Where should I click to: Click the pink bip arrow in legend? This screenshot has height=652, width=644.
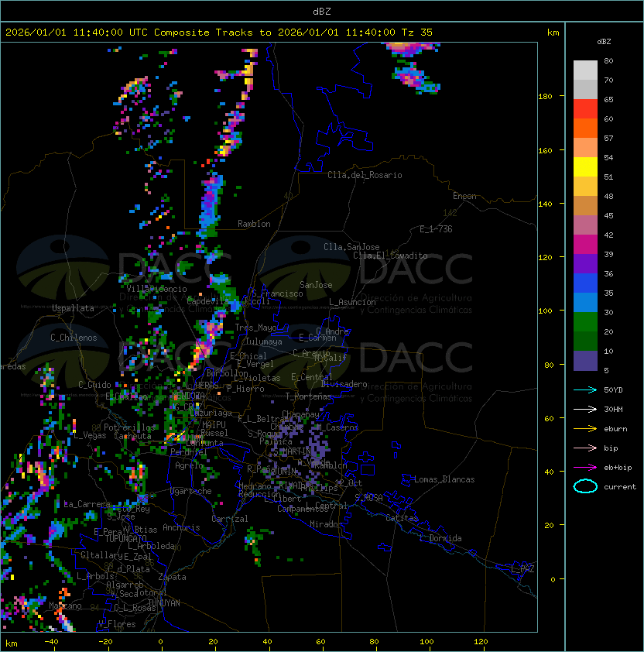click(x=585, y=448)
